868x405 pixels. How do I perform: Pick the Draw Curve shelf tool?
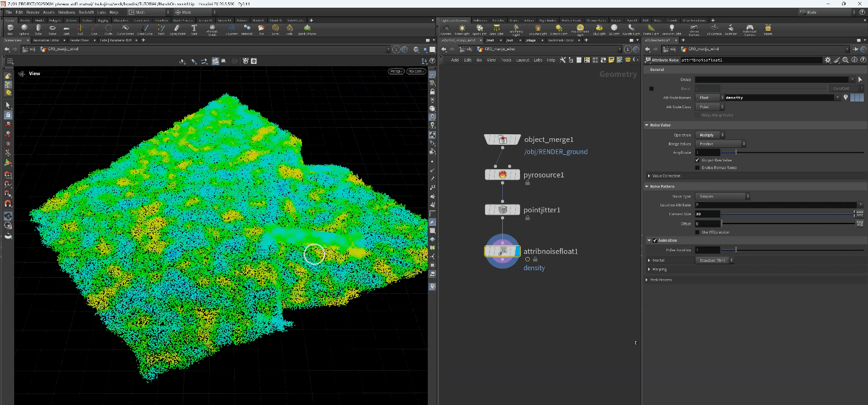point(144,28)
